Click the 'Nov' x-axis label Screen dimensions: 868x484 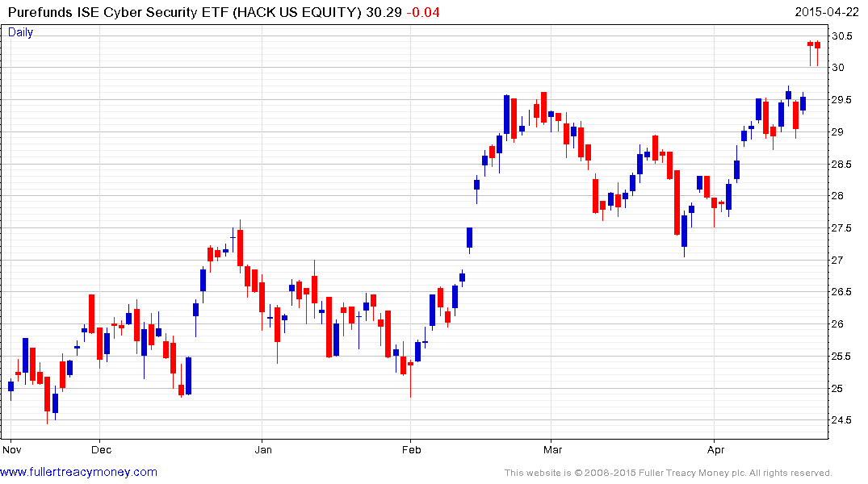click(x=11, y=449)
